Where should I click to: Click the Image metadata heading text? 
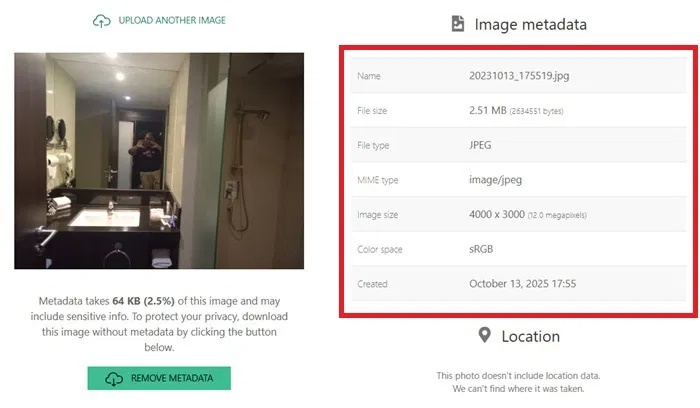click(530, 24)
